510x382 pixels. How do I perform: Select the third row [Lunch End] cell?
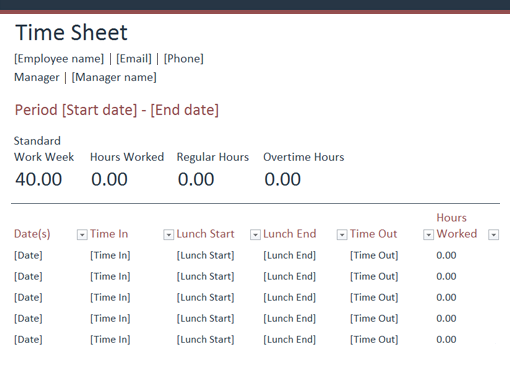289,297
